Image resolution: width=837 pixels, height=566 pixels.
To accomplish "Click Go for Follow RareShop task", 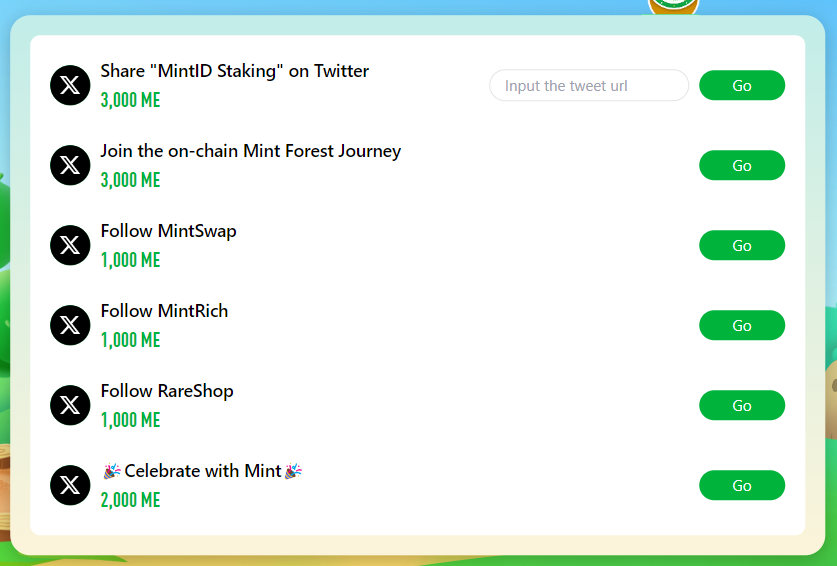I will pos(742,405).
